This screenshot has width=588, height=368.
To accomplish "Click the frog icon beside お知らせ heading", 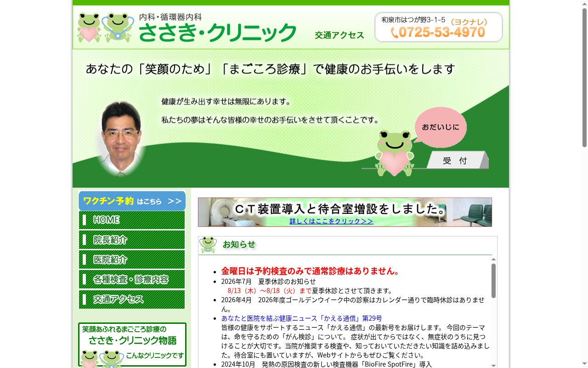I will coord(208,245).
